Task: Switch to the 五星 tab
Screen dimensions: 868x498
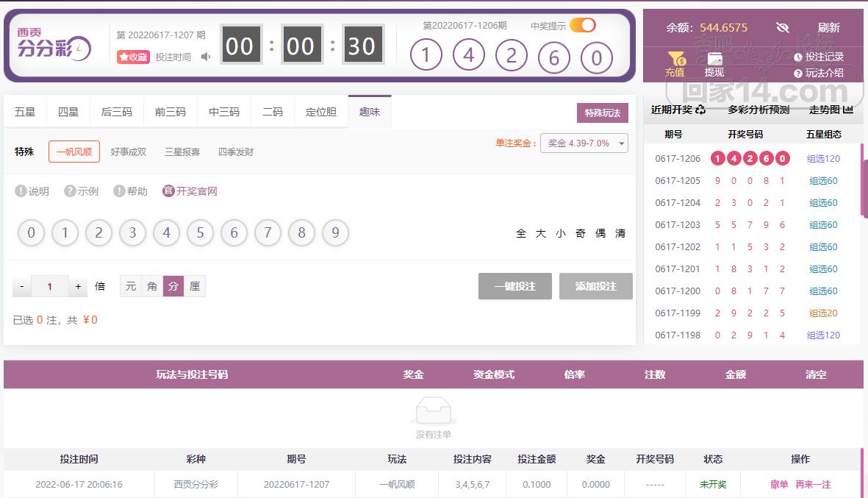Action: pyautogui.click(x=25, y=113)
